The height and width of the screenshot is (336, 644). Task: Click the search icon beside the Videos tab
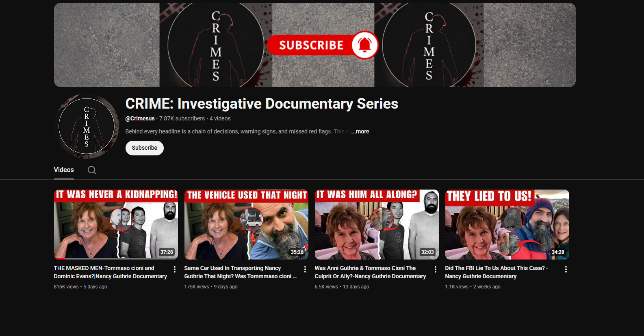tap(92, 170)
